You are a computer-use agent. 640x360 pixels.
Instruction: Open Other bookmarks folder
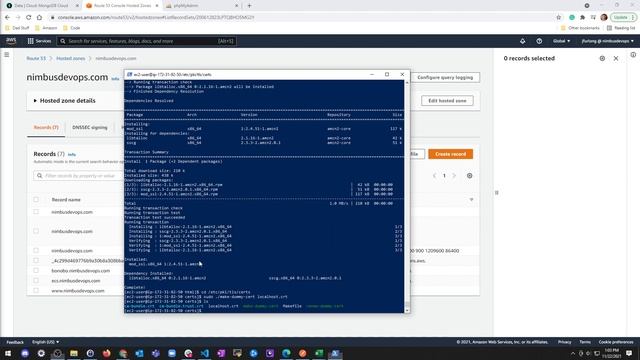click(x=580, y=28)
